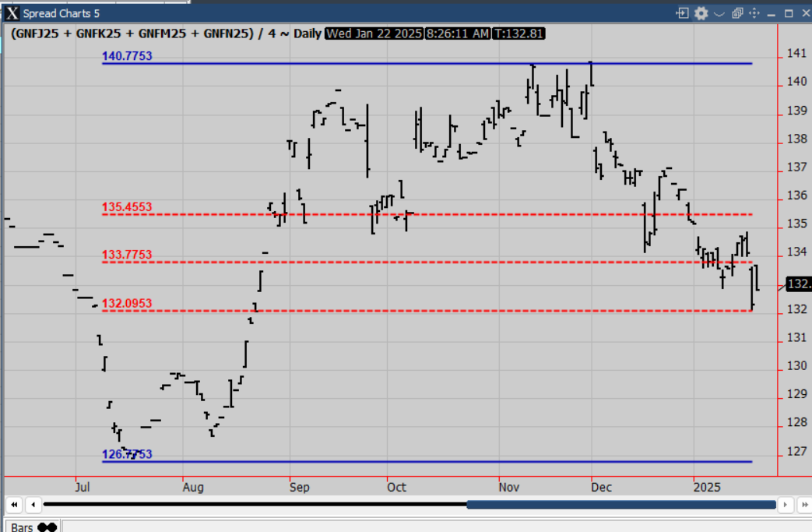Click the Daily interval label

(308, 33)
